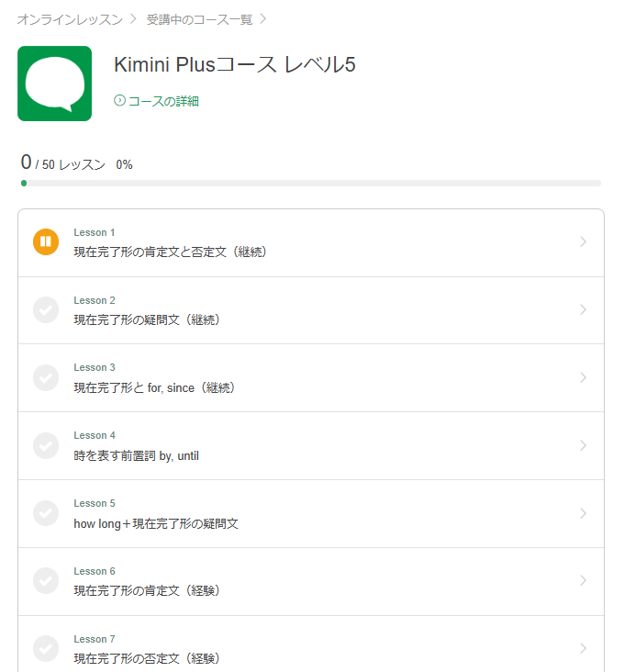
Task: Click the gray checkmark icon on Lesson 5
Action: point(46,513)
